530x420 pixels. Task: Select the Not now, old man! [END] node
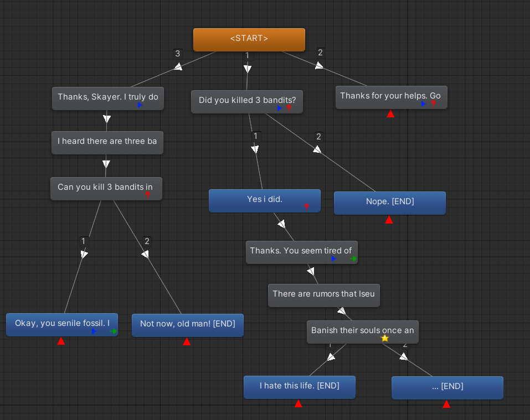point(187,324)
